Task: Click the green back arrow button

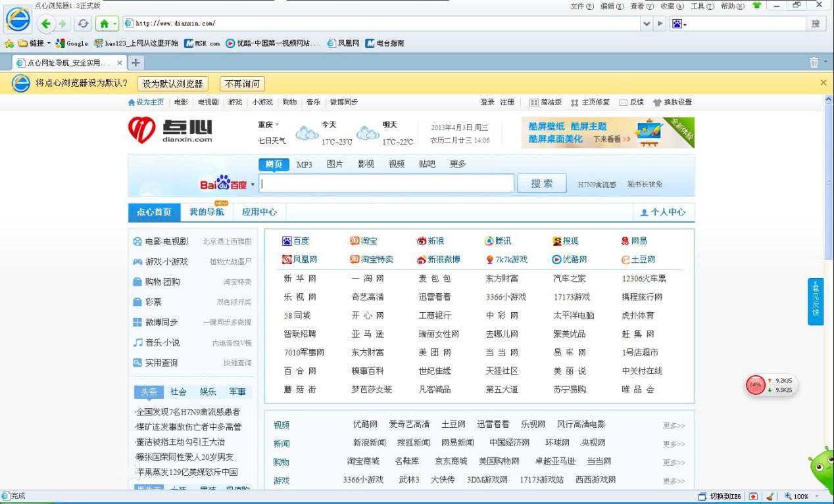Action: tap(46, 24)
